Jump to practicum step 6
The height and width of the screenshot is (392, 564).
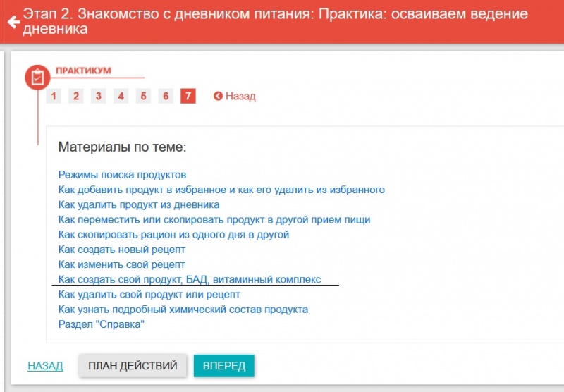coord(165,97)
